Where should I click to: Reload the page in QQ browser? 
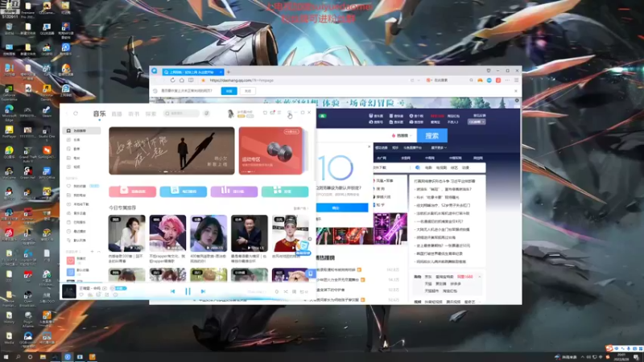(x=172, y=80)
